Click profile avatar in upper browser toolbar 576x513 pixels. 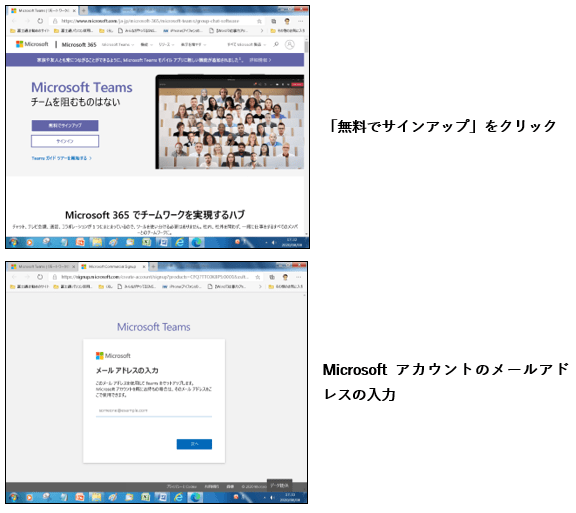[x=287, y=21]
